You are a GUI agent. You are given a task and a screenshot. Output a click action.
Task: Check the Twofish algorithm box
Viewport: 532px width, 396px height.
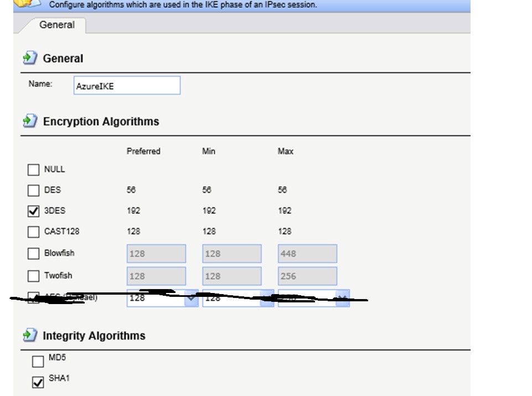pyautogui.click(x=34, y=276)
